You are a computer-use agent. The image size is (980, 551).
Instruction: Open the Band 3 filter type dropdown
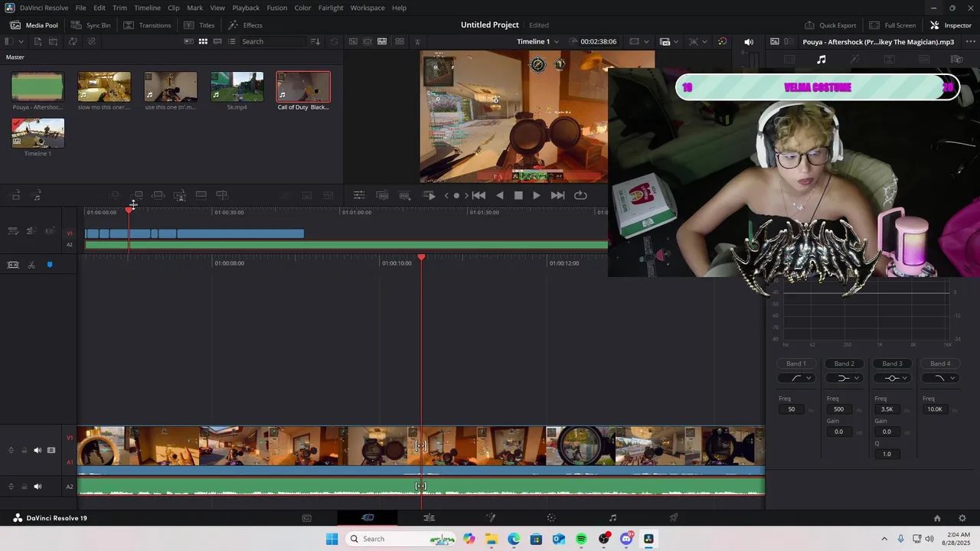[892, 378]
